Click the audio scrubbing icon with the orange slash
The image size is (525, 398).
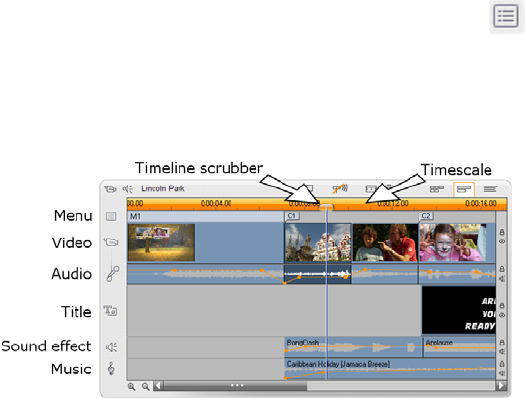click(340, 189)
